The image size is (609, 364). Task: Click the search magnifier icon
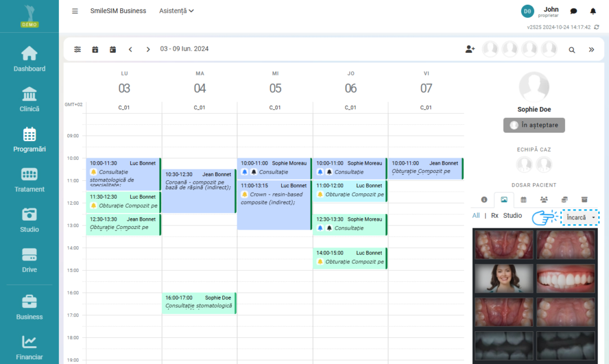tap(572, 50)
